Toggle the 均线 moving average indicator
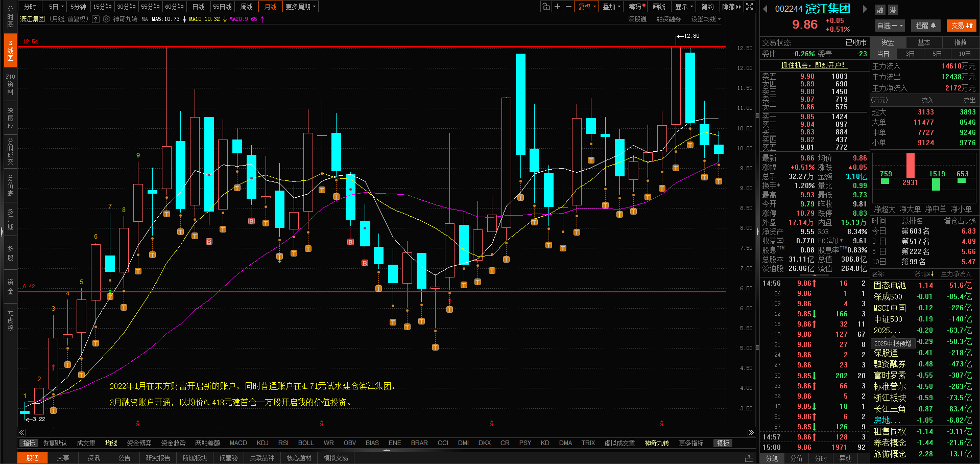980x464 pixels. coord(111,443)
